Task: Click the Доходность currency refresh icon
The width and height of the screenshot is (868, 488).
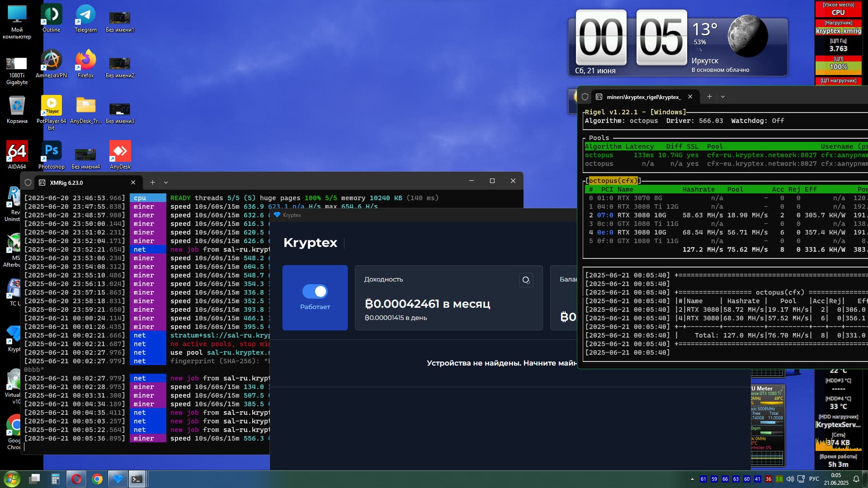Action: tap(526, 280)
